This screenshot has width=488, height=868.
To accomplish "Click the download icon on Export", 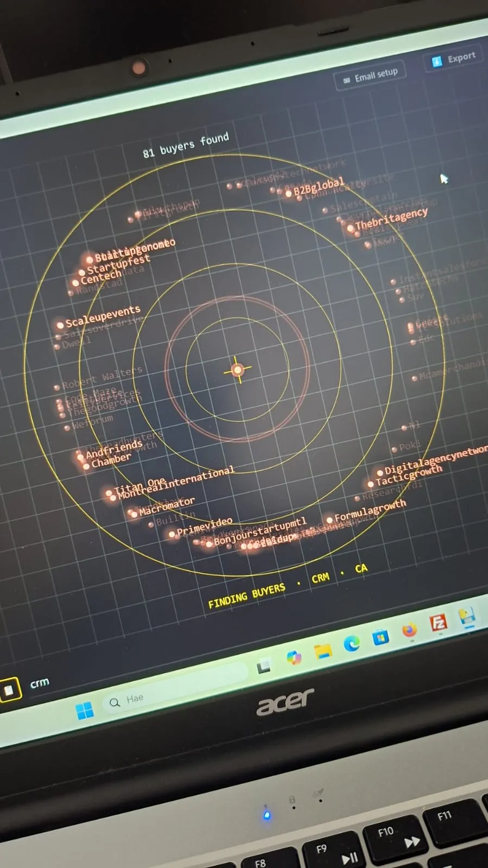I will 436,62.
